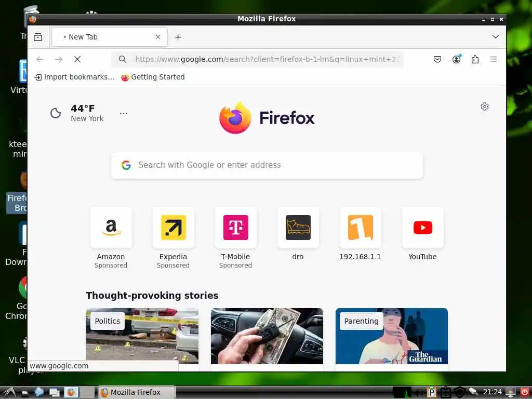This screenshot has width=532, height=399.
Task: Open the LXDE start menu icon
Action: (x=9, y=392)
